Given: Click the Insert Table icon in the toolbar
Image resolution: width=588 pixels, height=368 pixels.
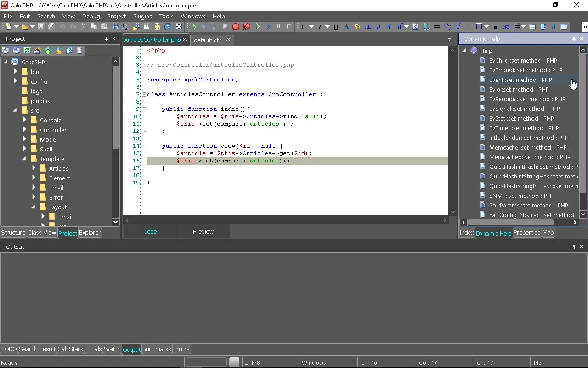Looking at the screenshot, I should coord(532,27).
